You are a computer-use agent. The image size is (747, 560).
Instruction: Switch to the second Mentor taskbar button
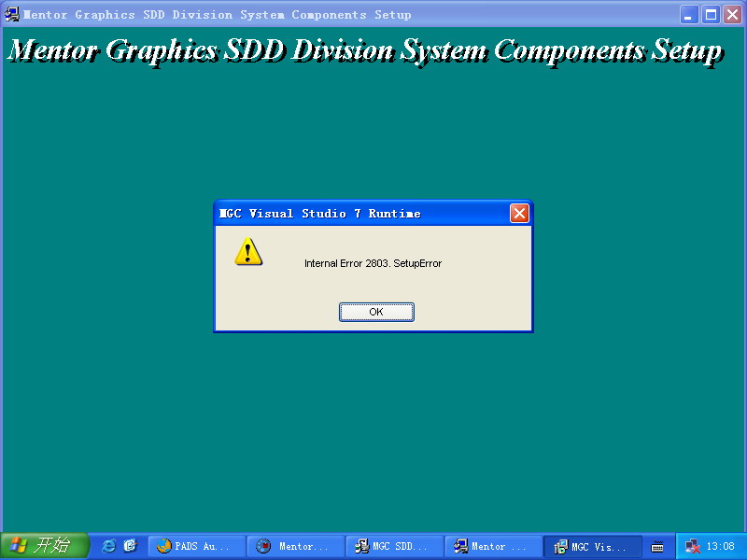pyautogui.click(x=494, y=546)
